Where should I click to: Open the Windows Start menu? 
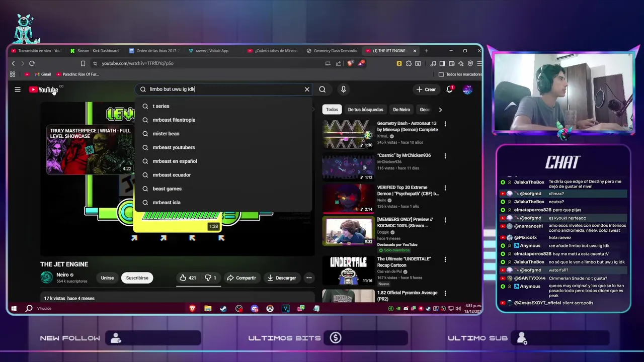14,308
